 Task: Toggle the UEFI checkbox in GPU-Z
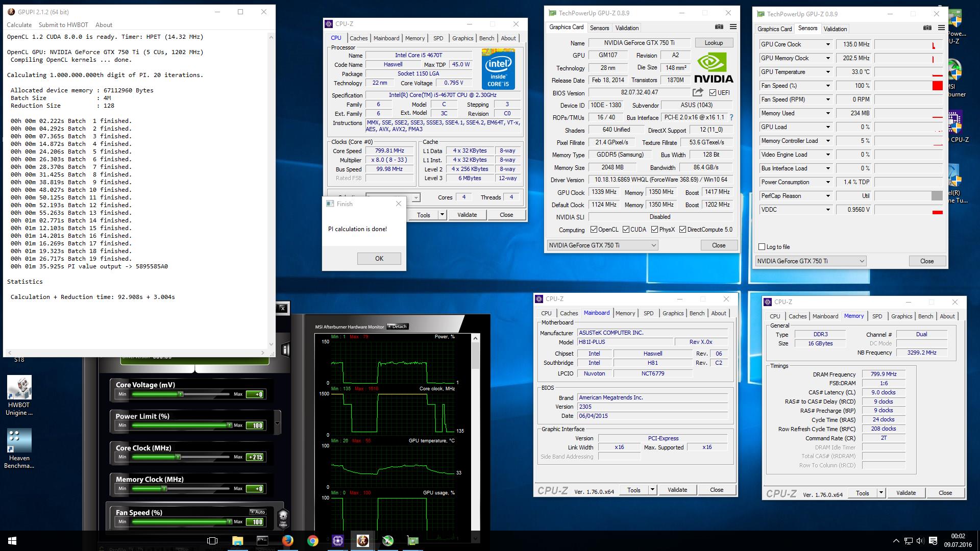point(713,92)
